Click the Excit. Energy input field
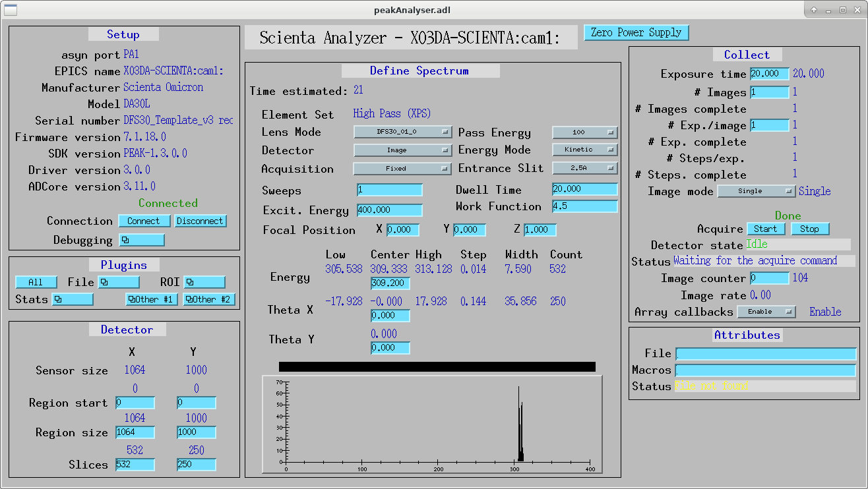Viewport: 868px width, 489px height. pyautogui.click(x=390, y=210)
